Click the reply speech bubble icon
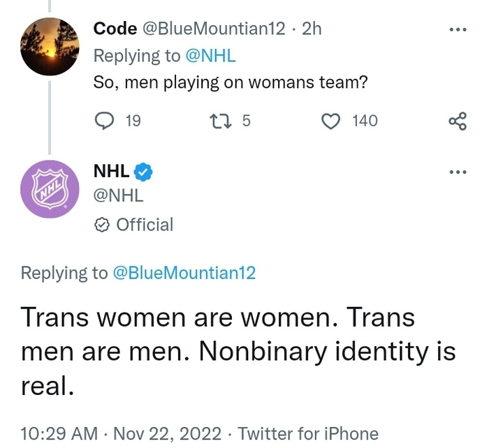 [104, 121]
